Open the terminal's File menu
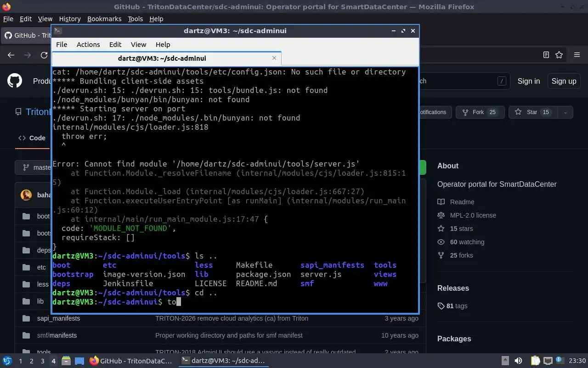Screen dimensions: 588x368 (x=62, y=45)
